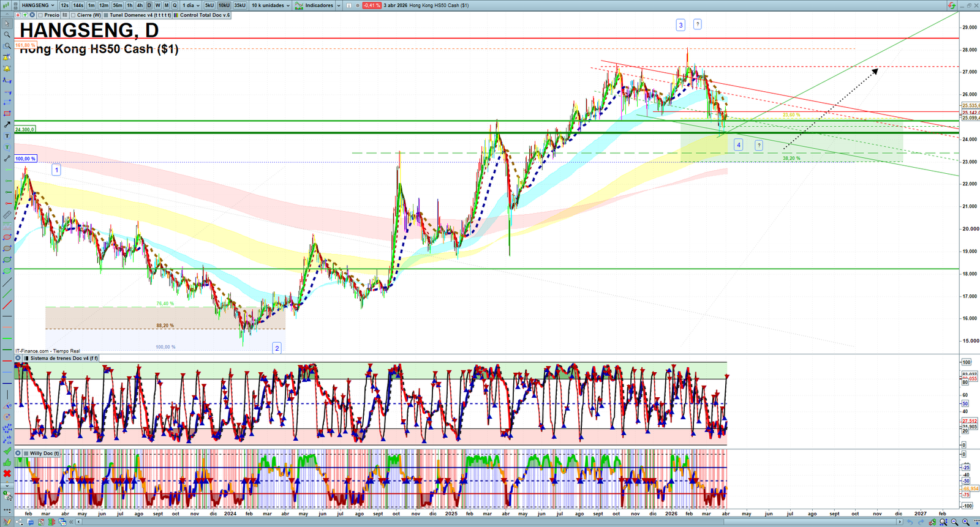Select the green checkmark tool
The height and width of the screenshot is (527, 980).
pos(7,451)
